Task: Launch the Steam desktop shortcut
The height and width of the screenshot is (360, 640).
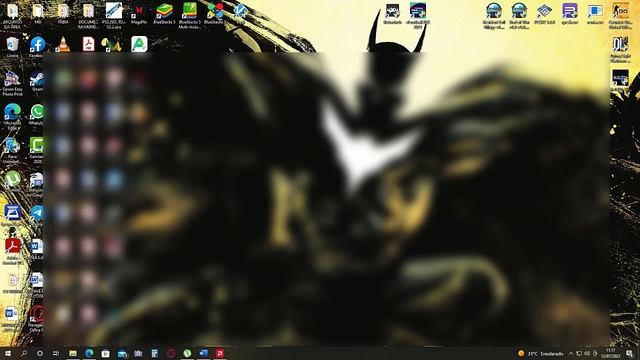Action: tap(37, 80)
